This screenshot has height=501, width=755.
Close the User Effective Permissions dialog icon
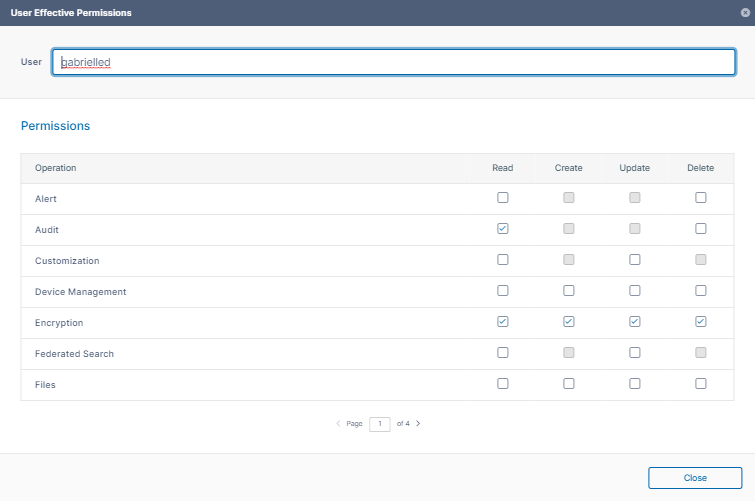point(745,13)
